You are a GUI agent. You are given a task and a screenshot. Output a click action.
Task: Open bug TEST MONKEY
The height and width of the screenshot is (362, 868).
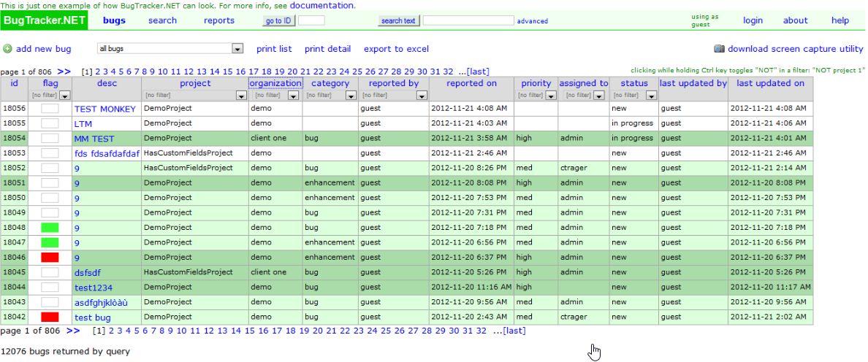tap(105, 109)
